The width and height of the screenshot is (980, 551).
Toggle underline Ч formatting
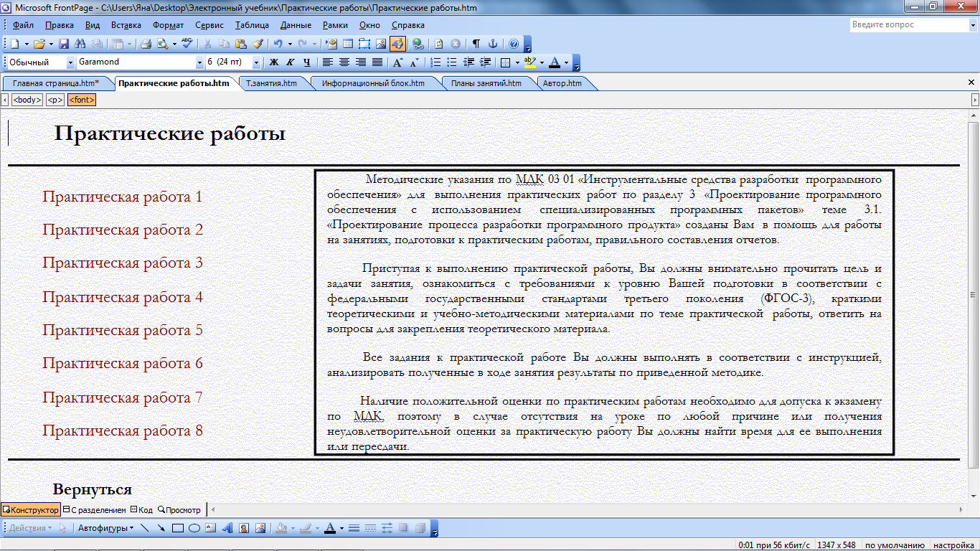[307, 62]
